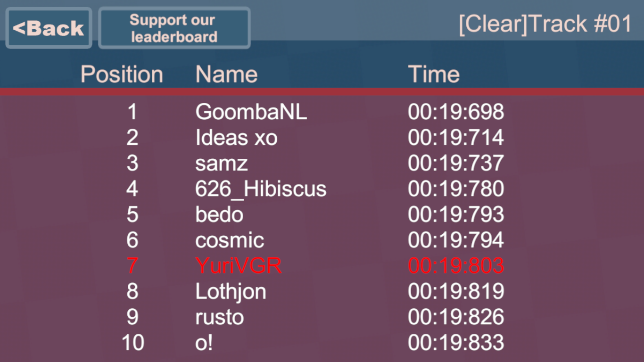
Task: Click the Back button
Action: (x=49, y=28)
